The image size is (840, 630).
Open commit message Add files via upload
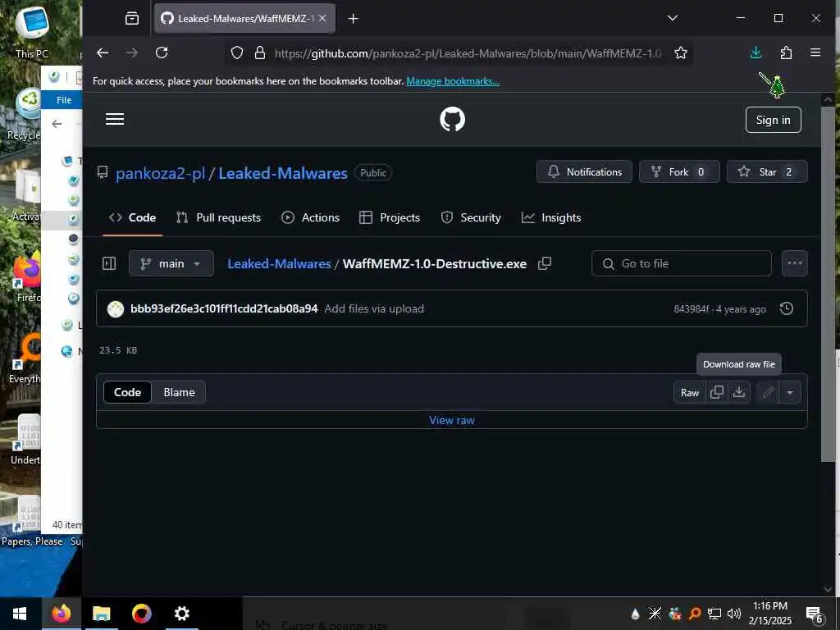tap(374, 308)
